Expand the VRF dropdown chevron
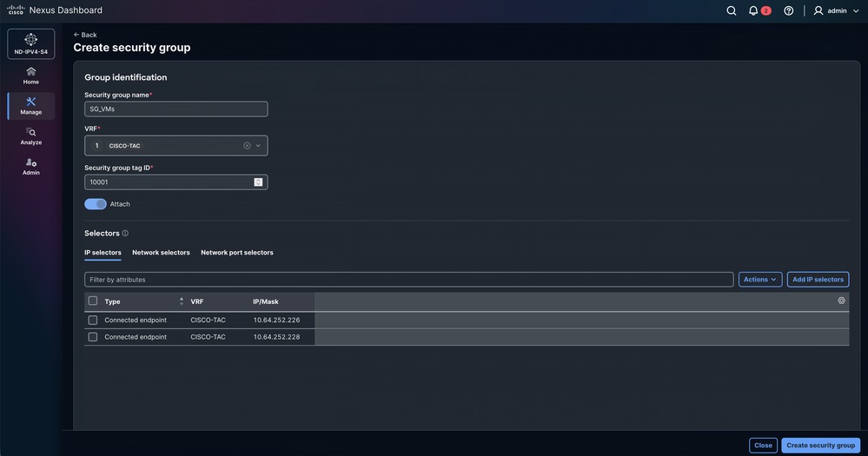Image resolution: width=868 pixels, height=456 pixels. tap(258, 146)
